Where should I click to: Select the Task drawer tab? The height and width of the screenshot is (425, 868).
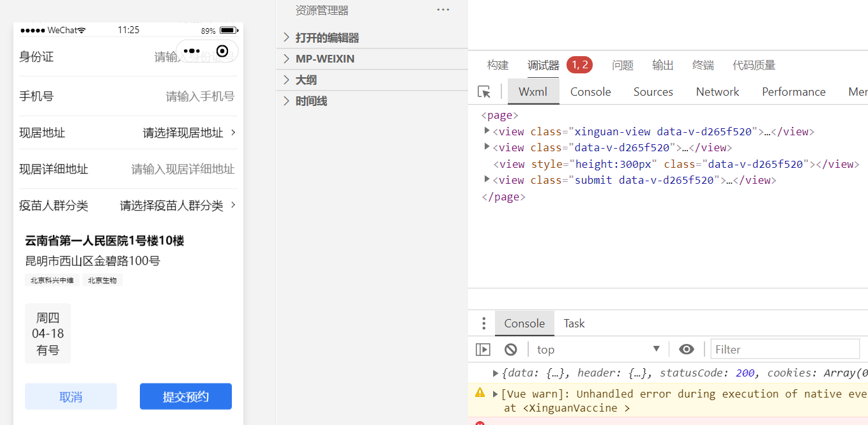click(x=574, y=324)
